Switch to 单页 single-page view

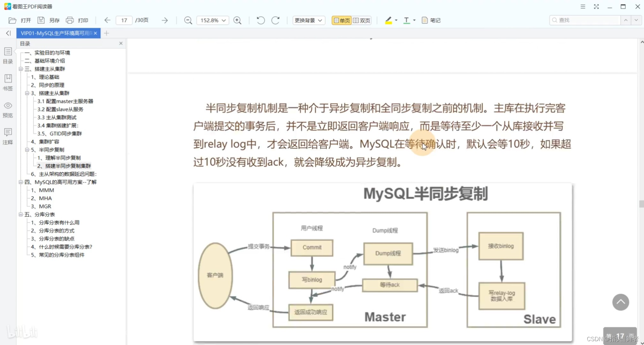342,20
